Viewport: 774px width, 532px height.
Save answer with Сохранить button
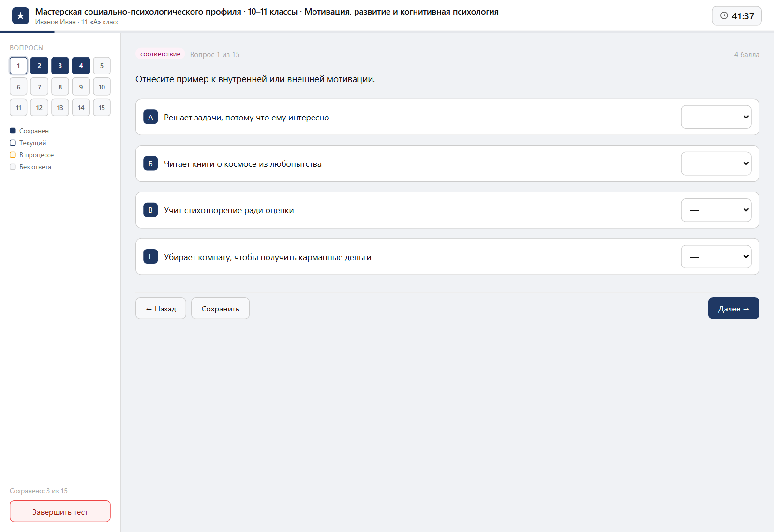[220, 309]
